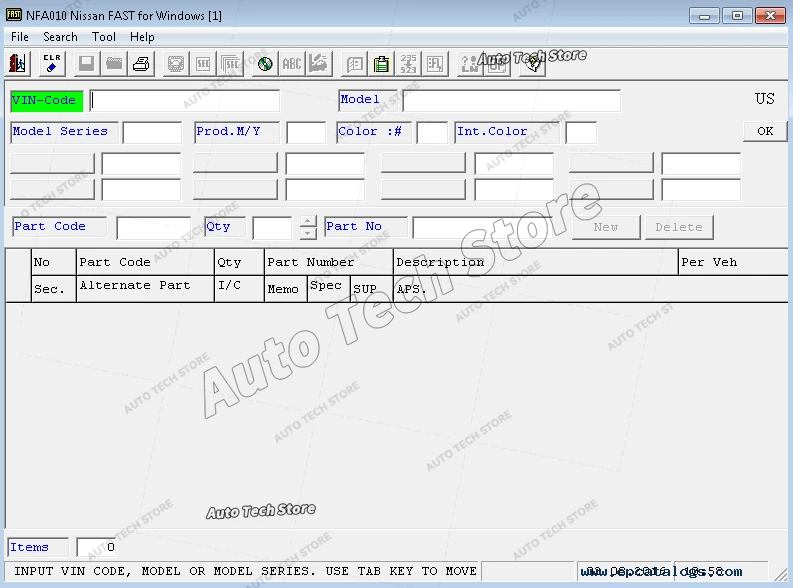Click the Part Code input field
The width and height of the screenshot is (793, 588).
pyautogui.click(x=153, y=228)
